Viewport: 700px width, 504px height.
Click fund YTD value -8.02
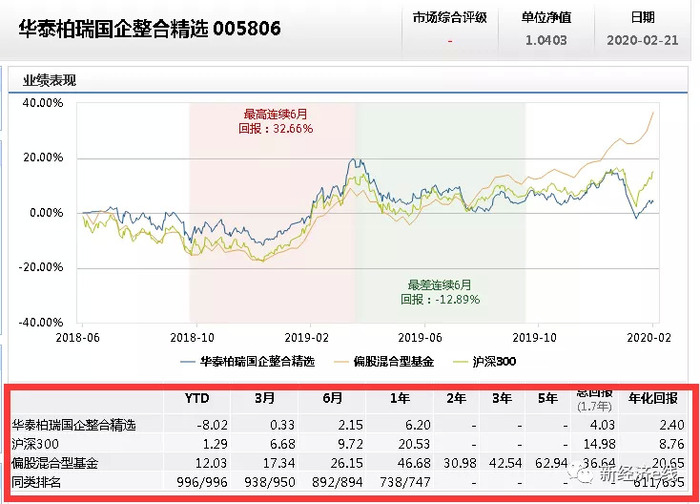click(x=212, y=425)
